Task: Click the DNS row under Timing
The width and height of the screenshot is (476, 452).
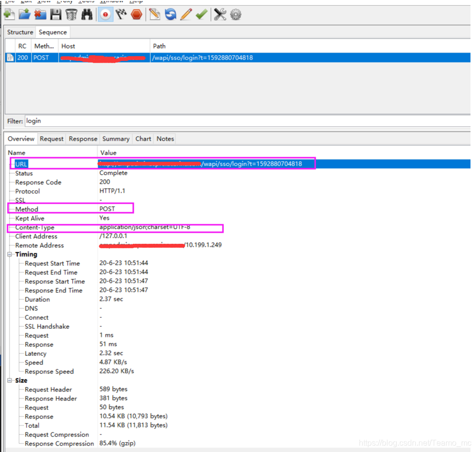Action: pos(238,308)
